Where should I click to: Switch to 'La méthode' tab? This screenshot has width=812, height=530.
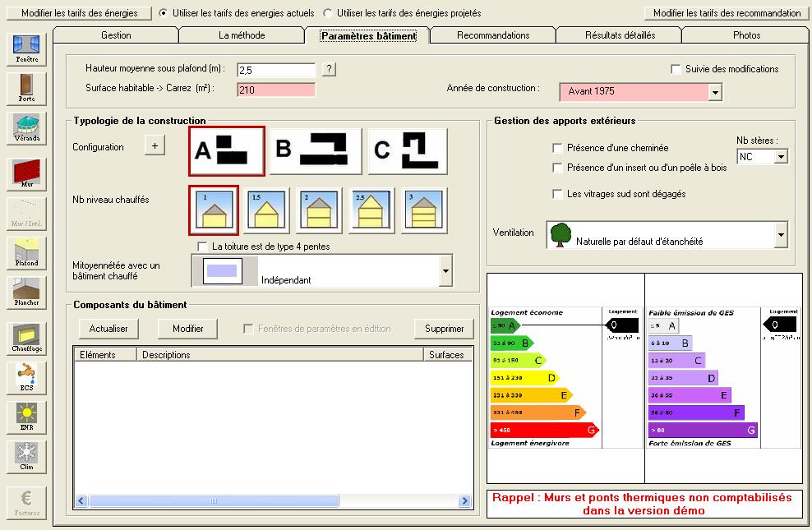pyautogui.click(x=242, y=35)
